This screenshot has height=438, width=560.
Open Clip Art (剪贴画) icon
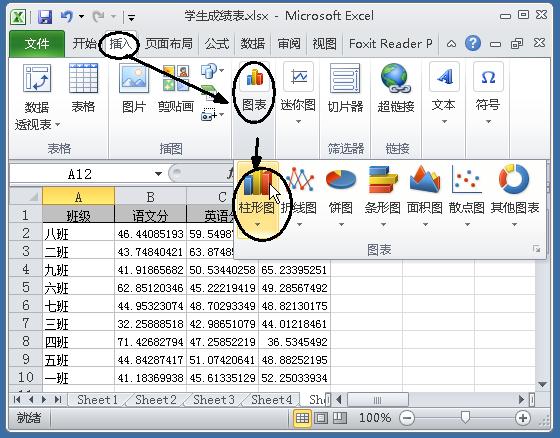tap(176, 78)
